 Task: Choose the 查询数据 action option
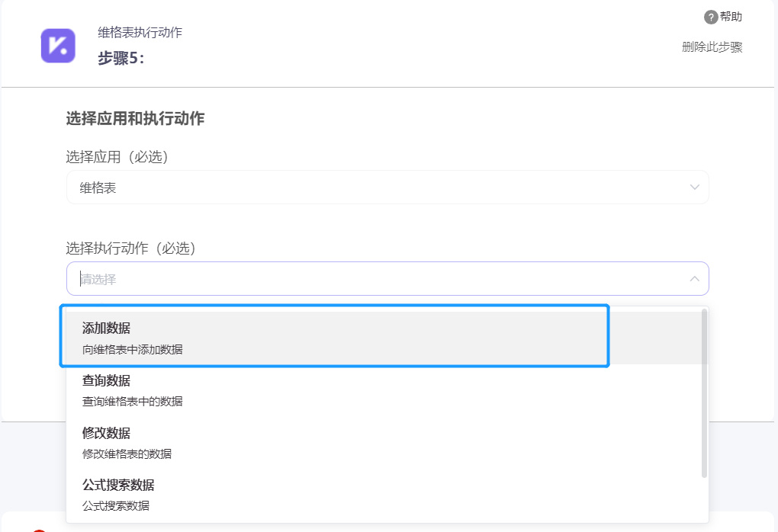pyautogui.click(x=384, y=390)
